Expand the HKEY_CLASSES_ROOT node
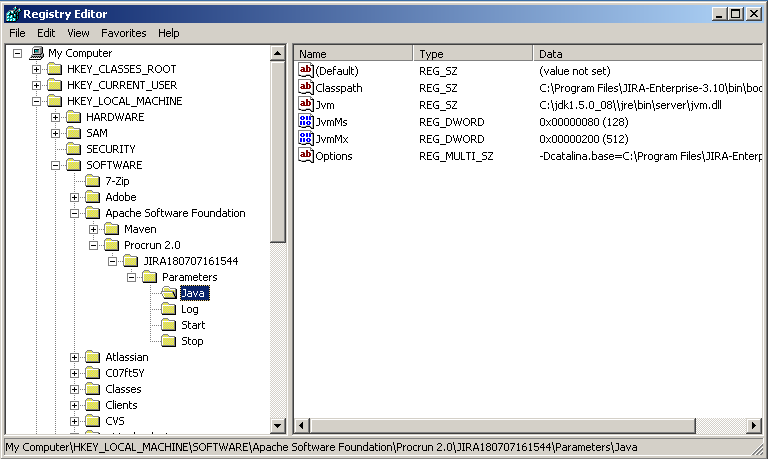The width and height of the screenshot is (768, 459). point(37,69)
